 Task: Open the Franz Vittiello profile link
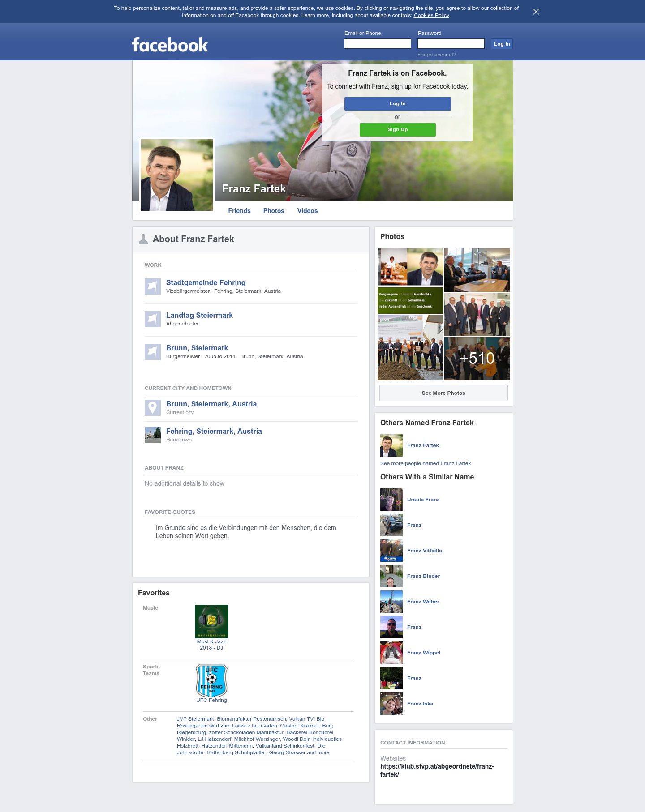click(425, 551)
